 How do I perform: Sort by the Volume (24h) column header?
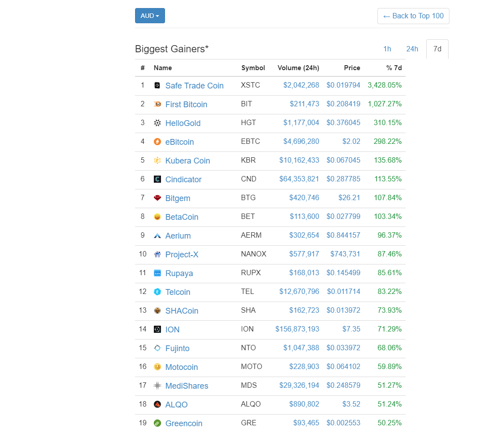coord(298,68)
